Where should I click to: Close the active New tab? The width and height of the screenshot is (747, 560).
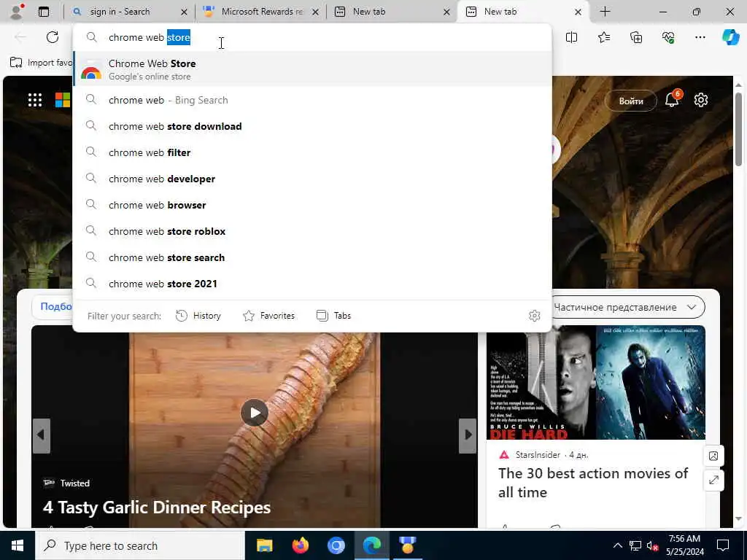pos(578,12)
